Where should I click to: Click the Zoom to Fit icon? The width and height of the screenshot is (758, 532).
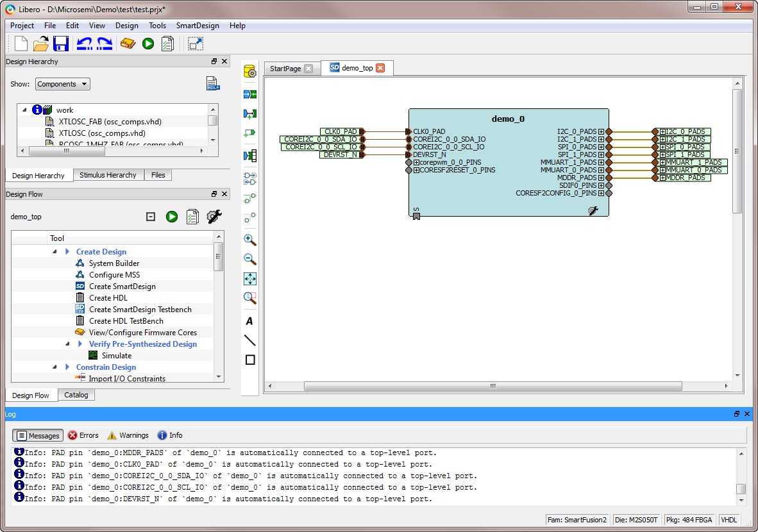[250, 279]
